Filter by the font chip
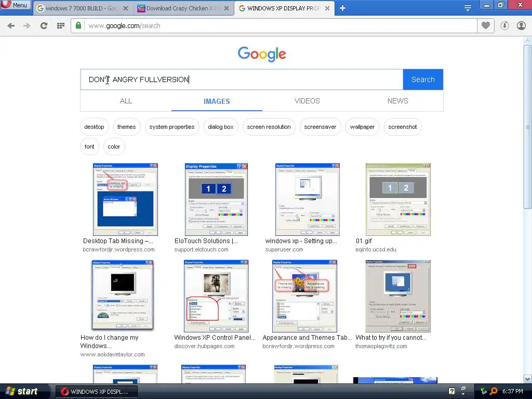 pos(89,147)
